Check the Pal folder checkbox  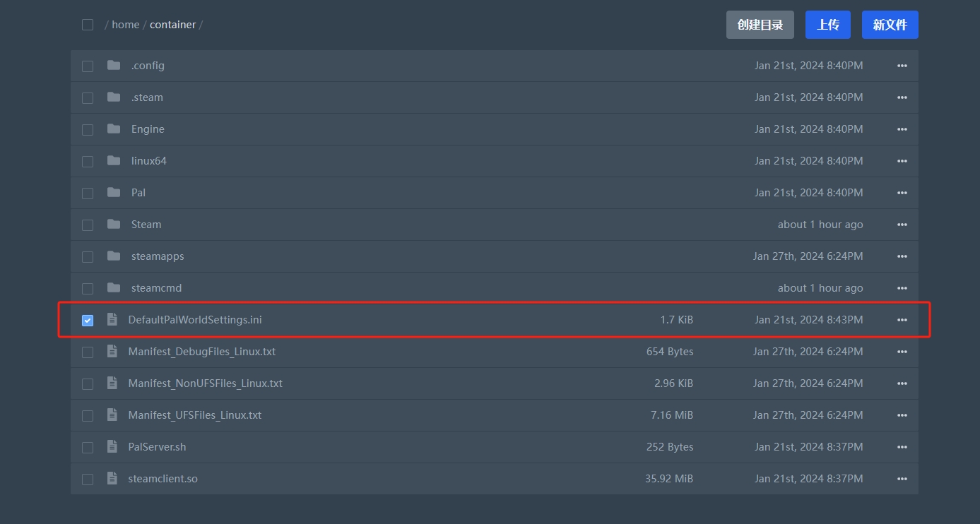(88, 193)
